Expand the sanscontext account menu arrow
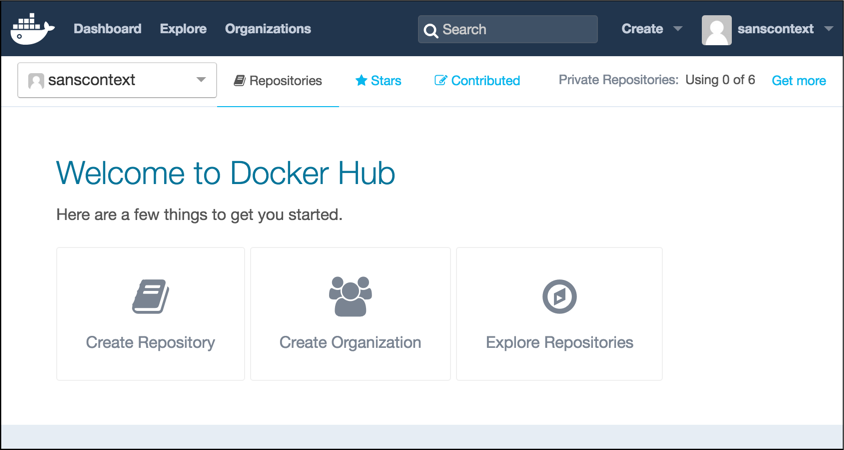This screenshot has width=844, height=450. 828,29
